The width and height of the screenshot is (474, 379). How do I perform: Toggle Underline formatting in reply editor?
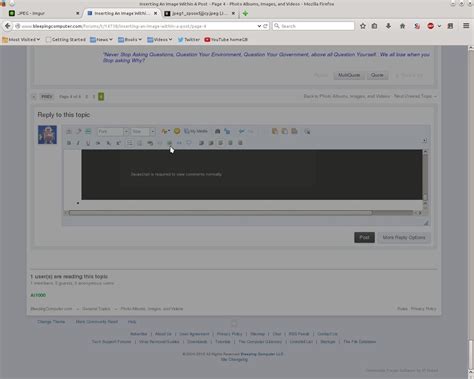tap(88, 143)
